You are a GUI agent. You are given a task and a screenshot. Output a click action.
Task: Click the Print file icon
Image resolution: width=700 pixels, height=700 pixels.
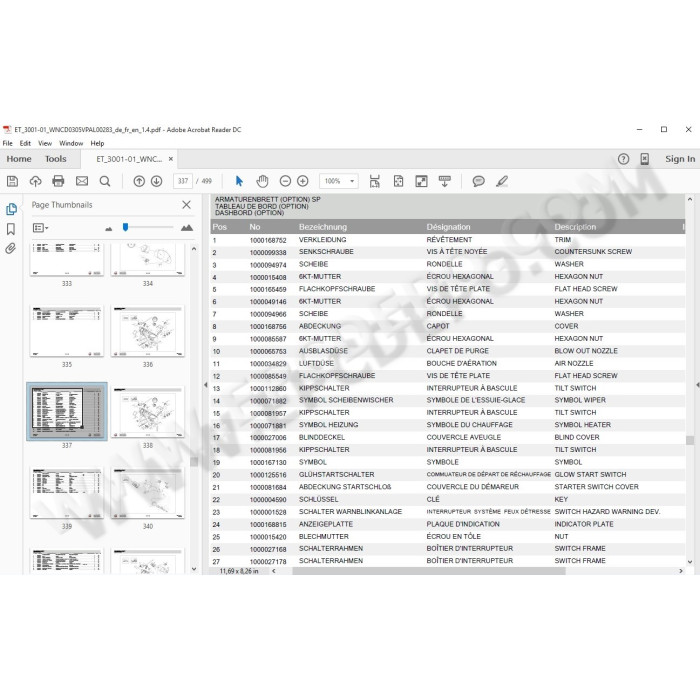coord(58,181)
